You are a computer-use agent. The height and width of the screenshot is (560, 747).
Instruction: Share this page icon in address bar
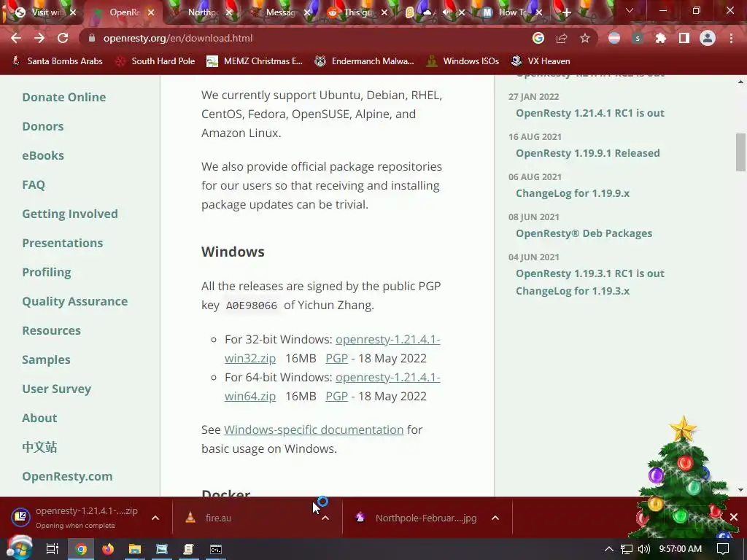point(562,38)
